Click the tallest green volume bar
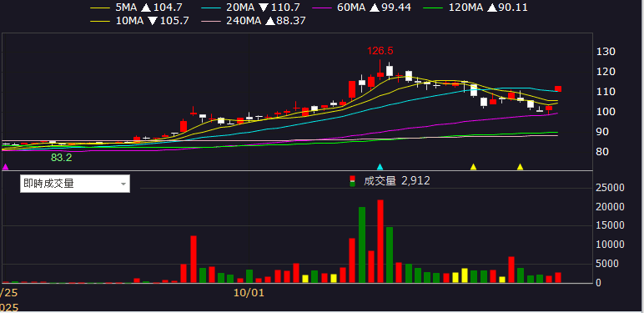This screenshot has height=313, width=644. [x=362, y=245]
